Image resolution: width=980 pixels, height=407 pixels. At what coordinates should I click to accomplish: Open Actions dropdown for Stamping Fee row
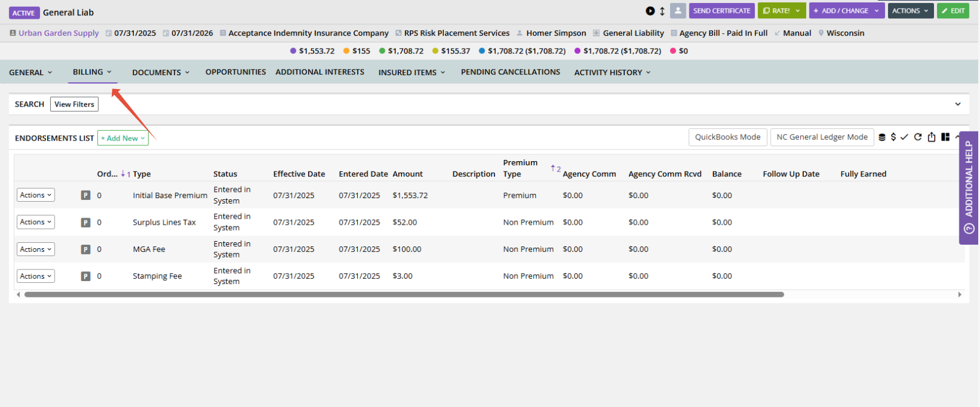coord(36,276)
